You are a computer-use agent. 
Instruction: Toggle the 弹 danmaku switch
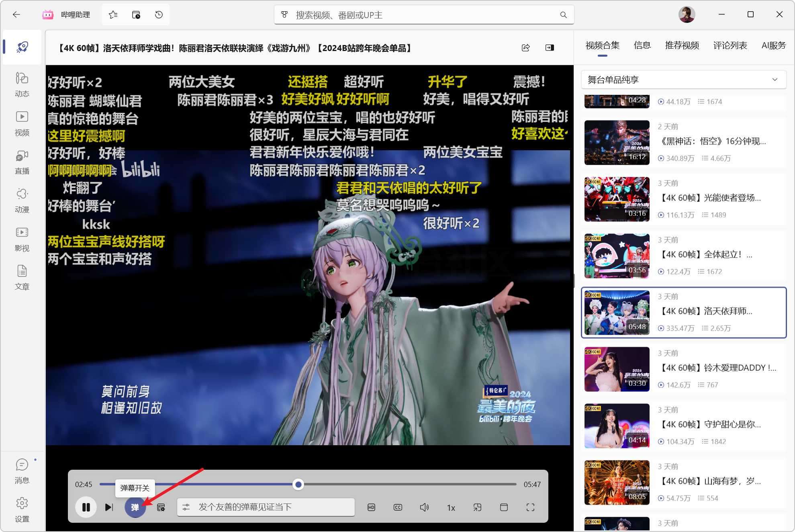(135, 507)
